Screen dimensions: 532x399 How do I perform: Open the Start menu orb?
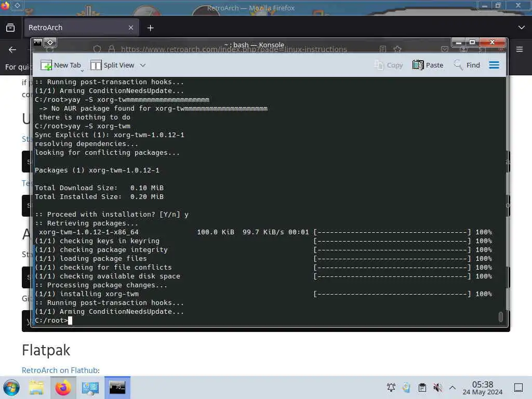11,388
